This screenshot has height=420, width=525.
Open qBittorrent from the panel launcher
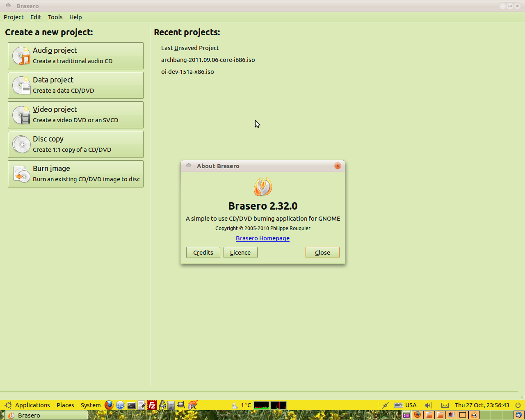pos(120,405)
